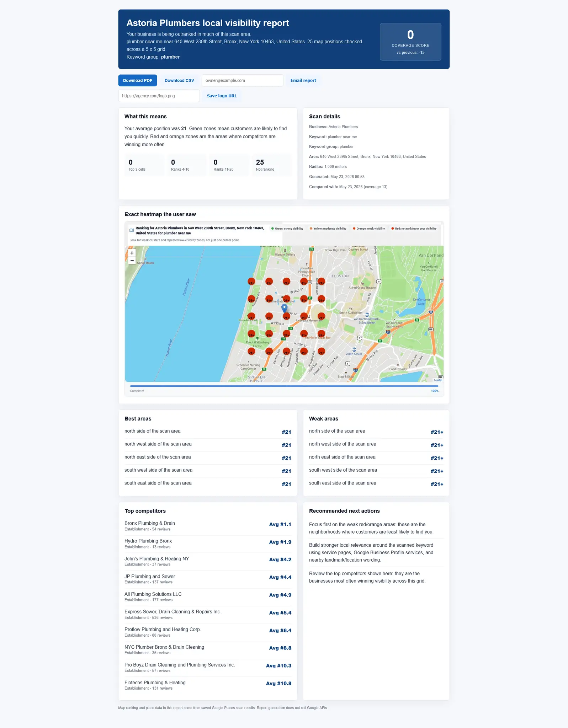Click Best areas row south east side
Screen dimensions: 568x728
pos(208,483)
